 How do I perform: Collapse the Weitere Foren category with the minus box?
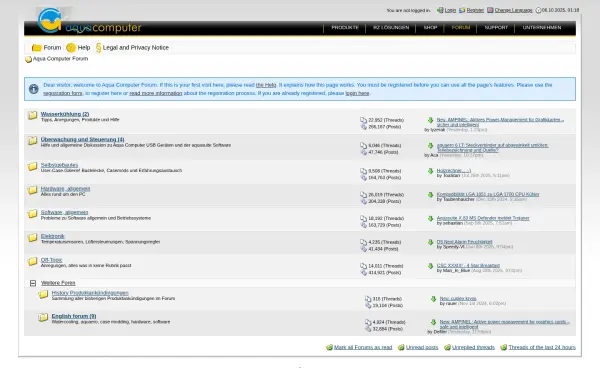[x=33, y=283]
